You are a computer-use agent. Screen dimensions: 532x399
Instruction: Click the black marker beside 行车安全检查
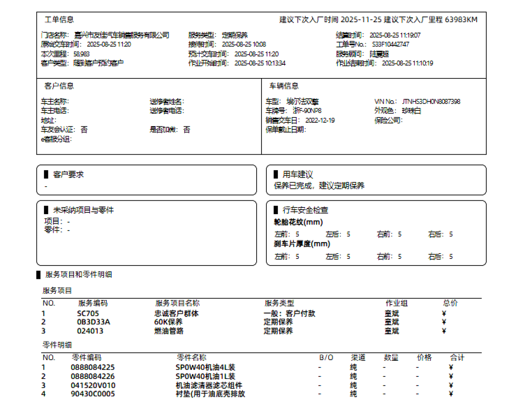(276, 210)
